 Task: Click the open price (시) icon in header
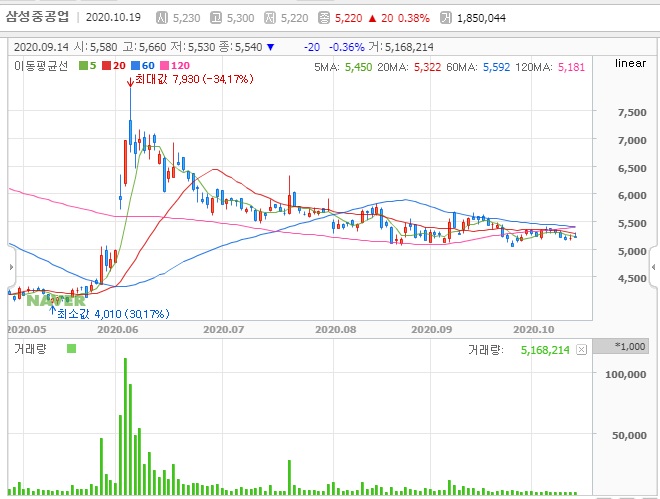point(162,18)
